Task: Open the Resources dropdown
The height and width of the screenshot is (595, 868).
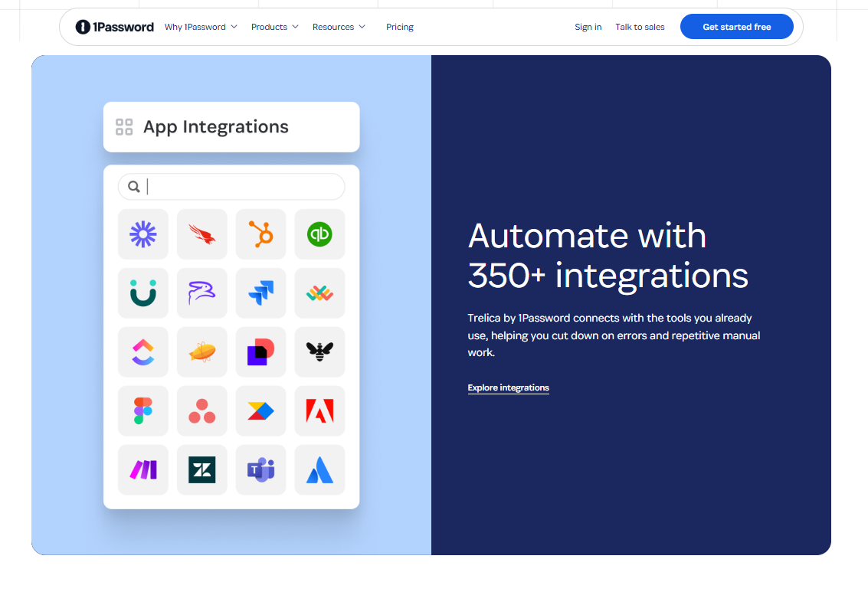Action: click(339, 26)
